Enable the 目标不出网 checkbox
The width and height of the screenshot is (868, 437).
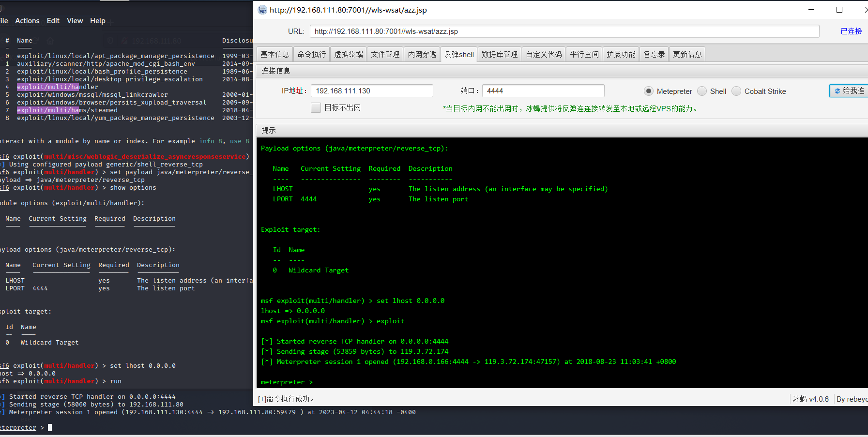tap(316, 107)
